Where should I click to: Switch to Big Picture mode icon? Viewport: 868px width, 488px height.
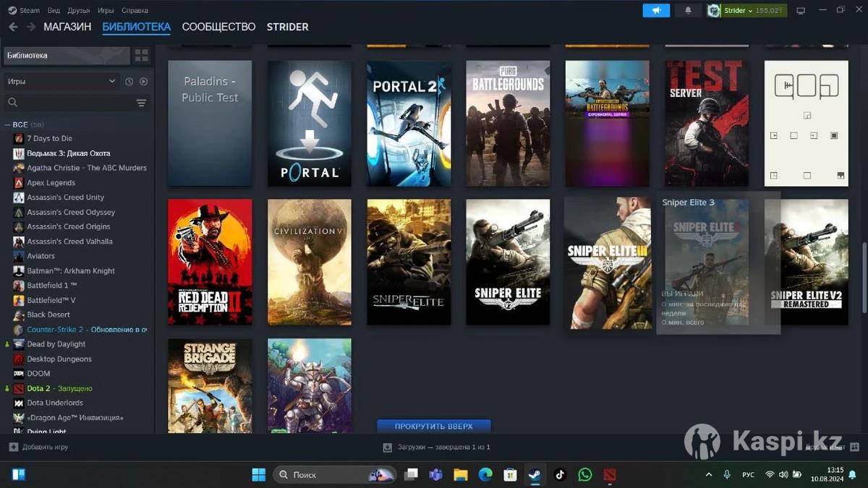[x=801, y=10]
